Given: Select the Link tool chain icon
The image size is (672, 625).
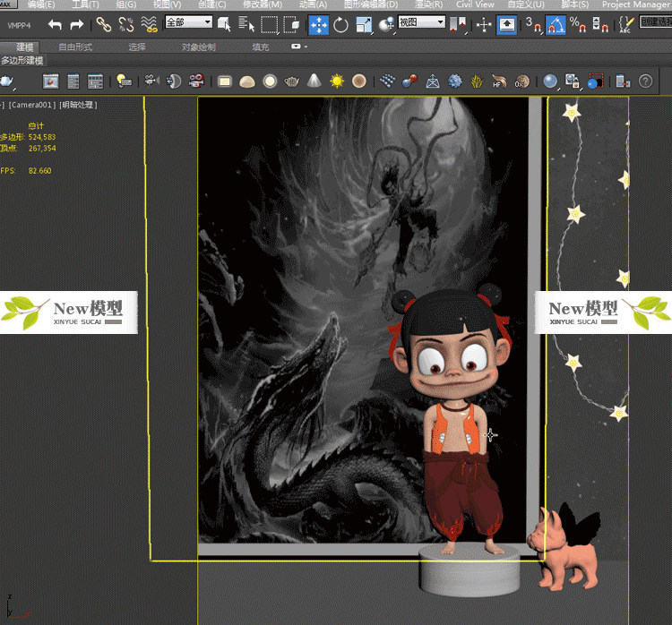Looking at the screenshot, I should (104, 24).
